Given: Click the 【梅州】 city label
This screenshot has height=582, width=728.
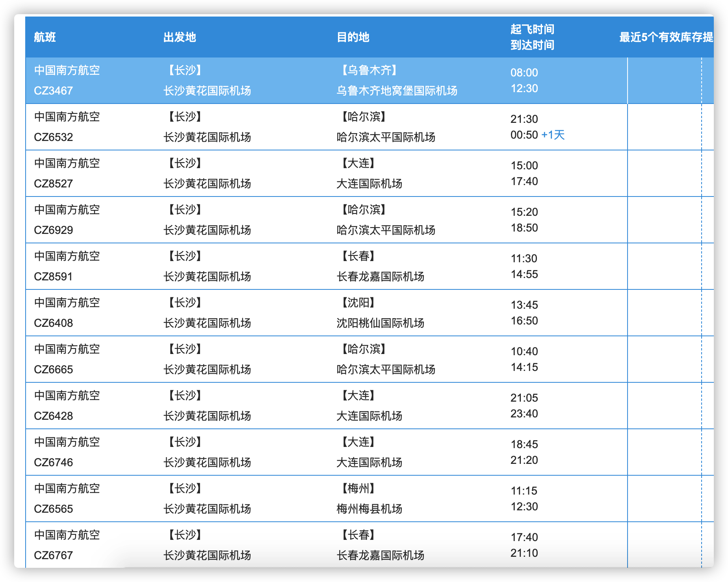Looking at the screenshot, I should pos(358,488).
